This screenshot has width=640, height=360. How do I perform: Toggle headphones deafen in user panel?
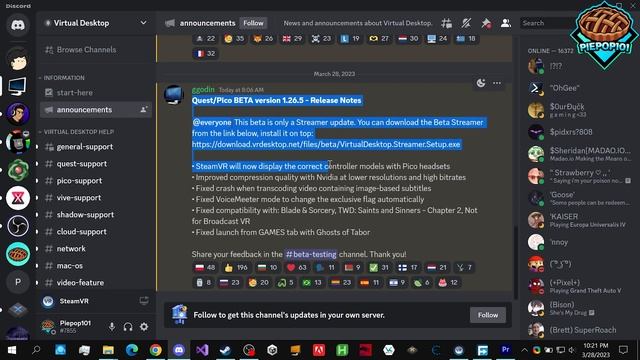pyautogui.click(x=128, y=327)
